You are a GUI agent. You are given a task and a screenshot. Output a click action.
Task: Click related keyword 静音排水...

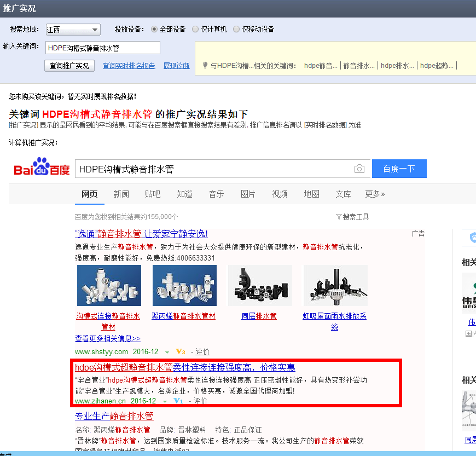click(x=359, y=66)
